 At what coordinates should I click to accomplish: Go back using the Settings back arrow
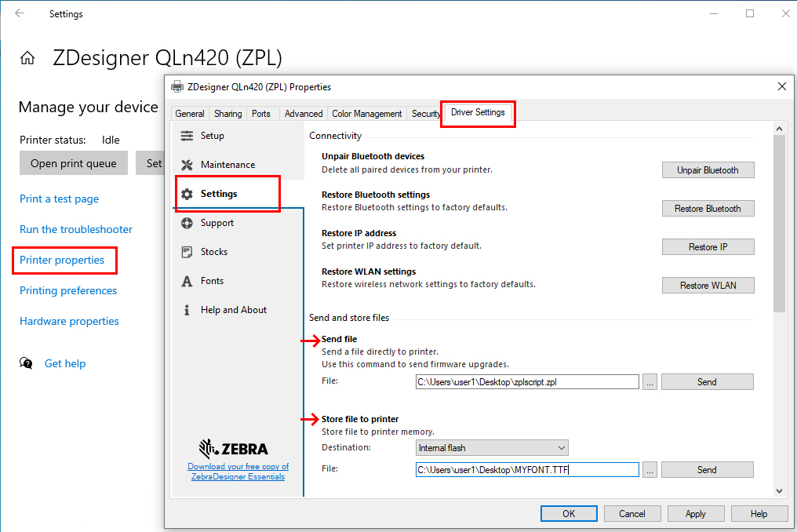pyautogui.click(x=20, y=13)
